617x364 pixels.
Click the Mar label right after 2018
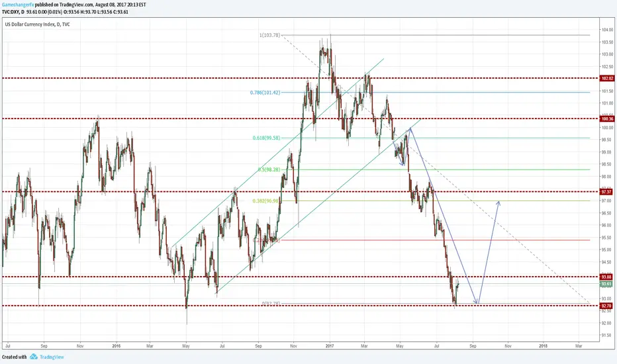(x=579, y=346)
